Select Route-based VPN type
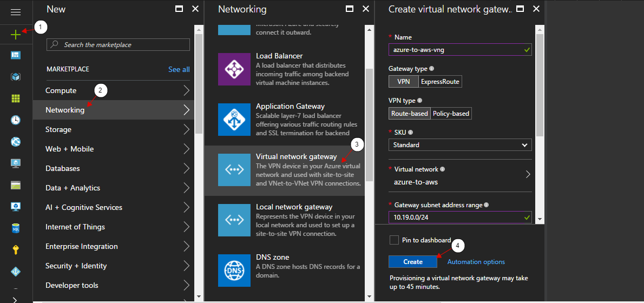 [x=410, y=113]
